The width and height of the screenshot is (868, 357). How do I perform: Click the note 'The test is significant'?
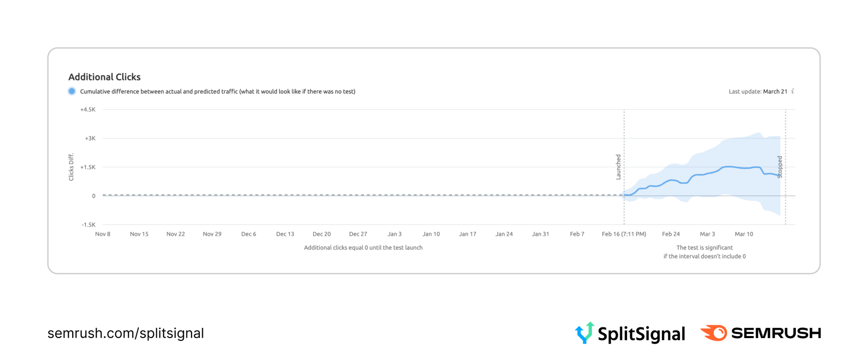[704, 248]
